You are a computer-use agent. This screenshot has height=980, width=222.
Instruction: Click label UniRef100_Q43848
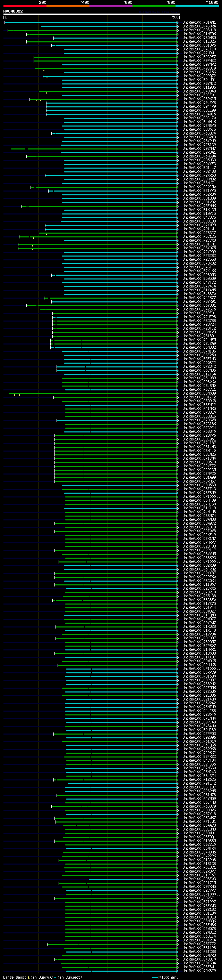[199, 91]
